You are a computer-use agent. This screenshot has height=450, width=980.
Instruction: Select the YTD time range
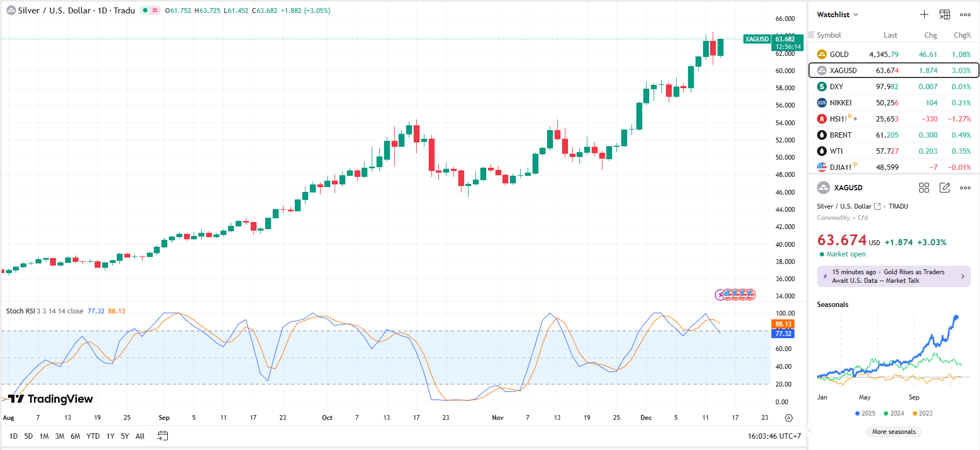point(93,436)
